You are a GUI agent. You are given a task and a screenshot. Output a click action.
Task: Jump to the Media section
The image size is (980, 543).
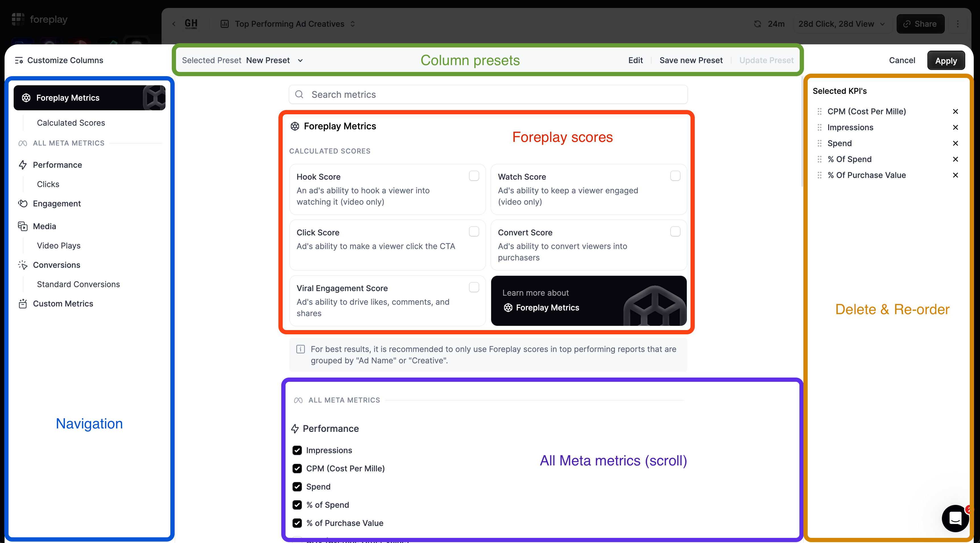45,226
